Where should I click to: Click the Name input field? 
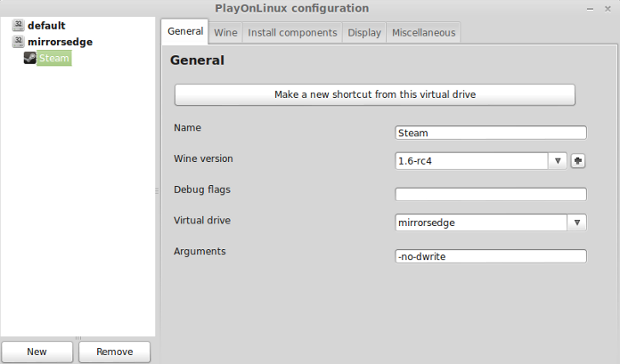(491, 133)
